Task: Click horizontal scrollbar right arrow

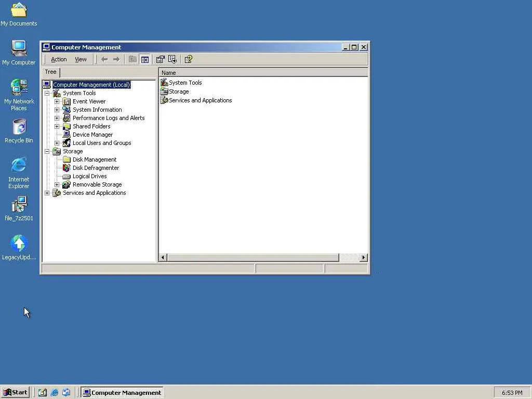Action: click(x=364, y=258)
